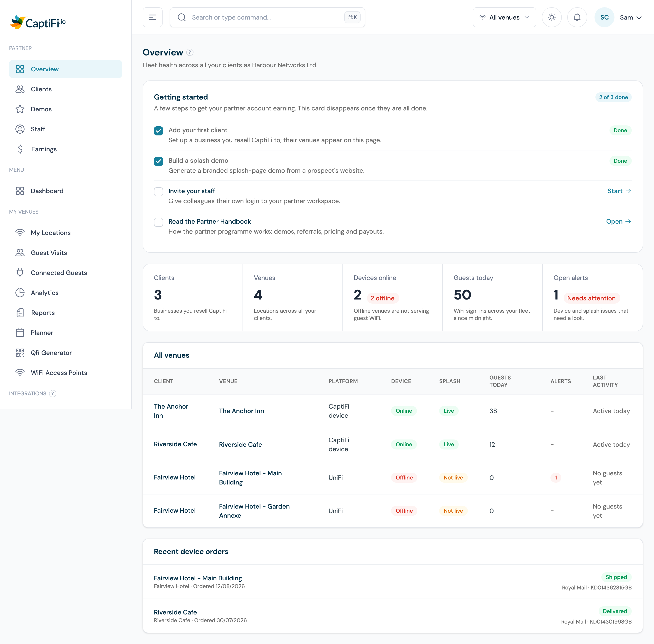Click the Overview grid icon in sidebar
The height and width of the screenshot is (644, 654).
[20, 69]
